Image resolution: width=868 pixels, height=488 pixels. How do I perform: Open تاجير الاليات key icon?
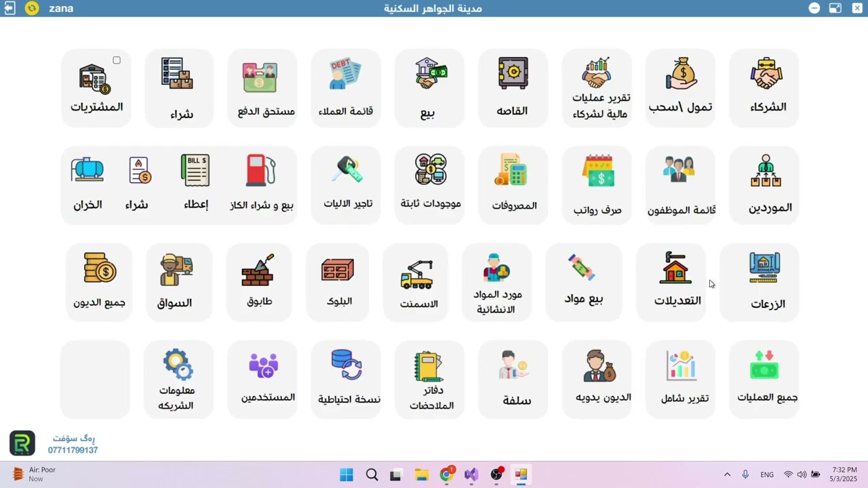347,169
